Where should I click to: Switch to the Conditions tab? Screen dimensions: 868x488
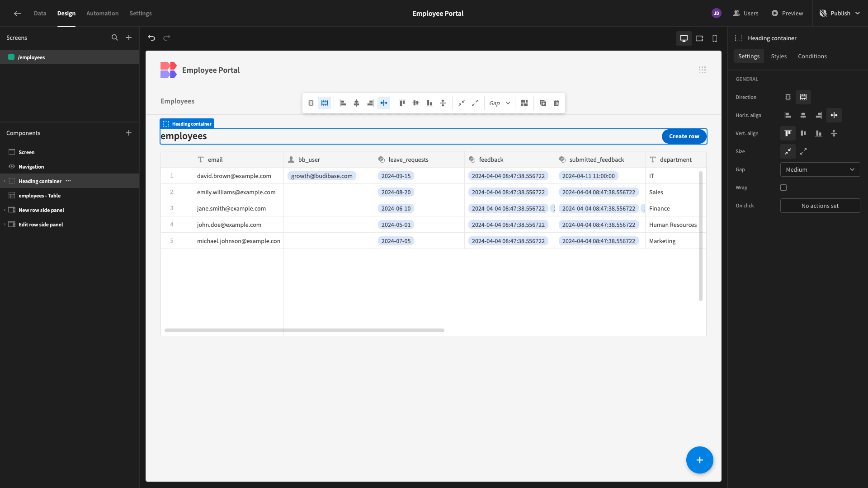pyautogui.click(x=812, y=56)
